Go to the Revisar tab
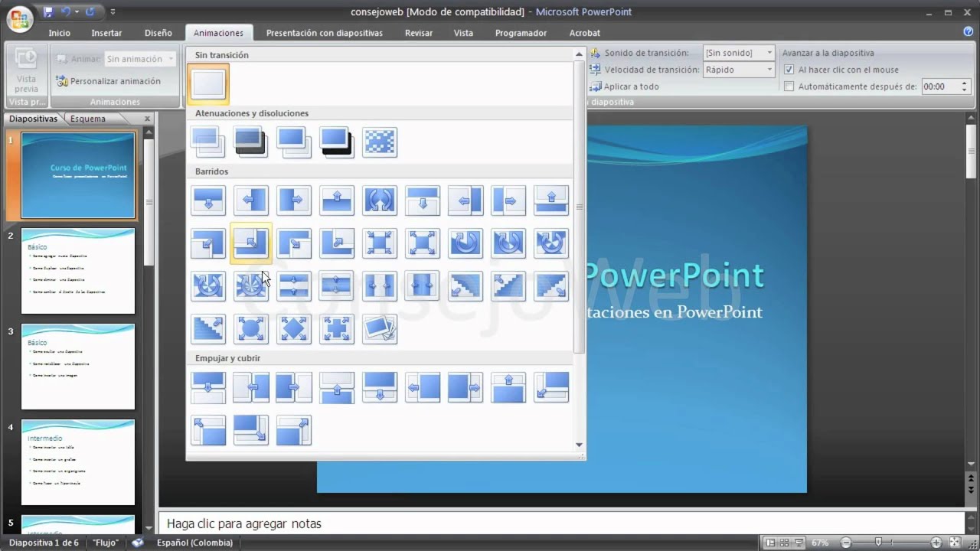The height and width of the screenshot is (551, 980). point(419,33)
